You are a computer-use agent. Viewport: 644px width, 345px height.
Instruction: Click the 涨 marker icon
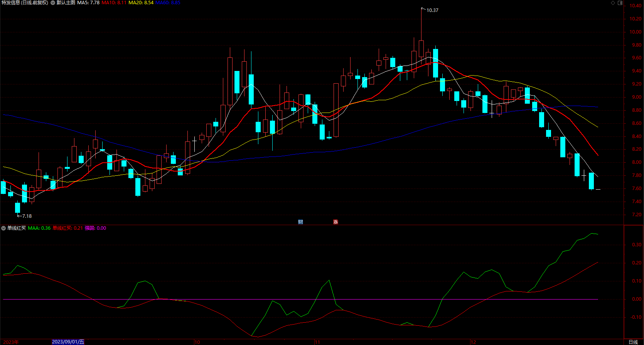coord(335,222)
